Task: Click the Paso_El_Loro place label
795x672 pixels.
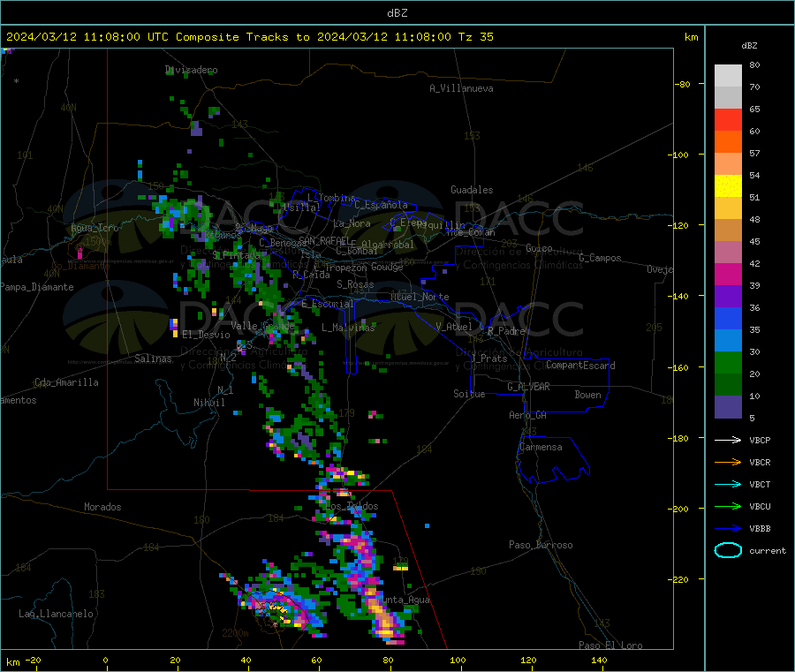Action: pyautogui.click(x=610, y=646)
